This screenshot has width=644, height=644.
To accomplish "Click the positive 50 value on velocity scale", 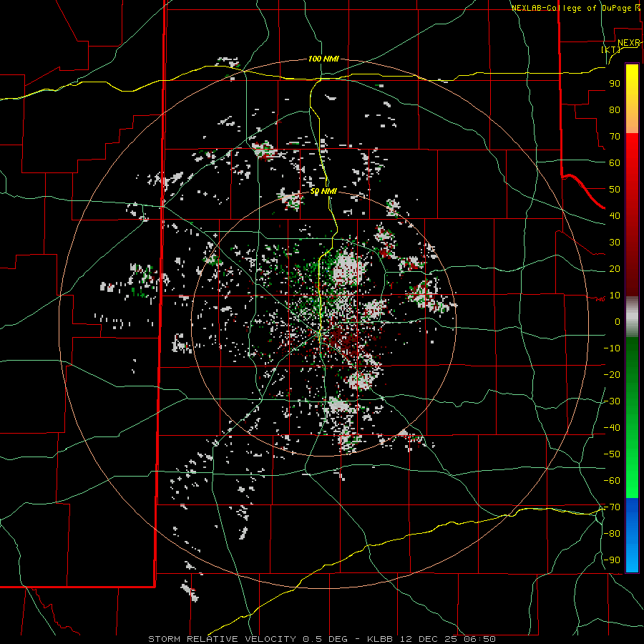I will pos(615,190).
